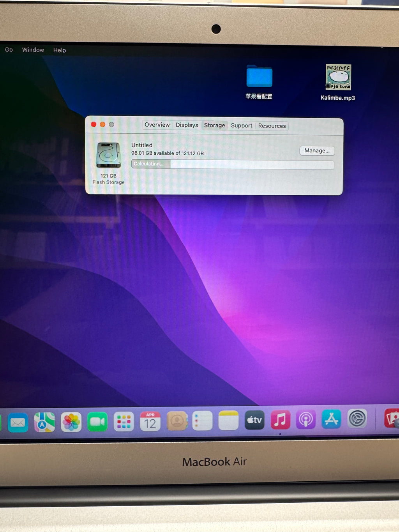Open Contacts app in the Dock

pos(177,421)
